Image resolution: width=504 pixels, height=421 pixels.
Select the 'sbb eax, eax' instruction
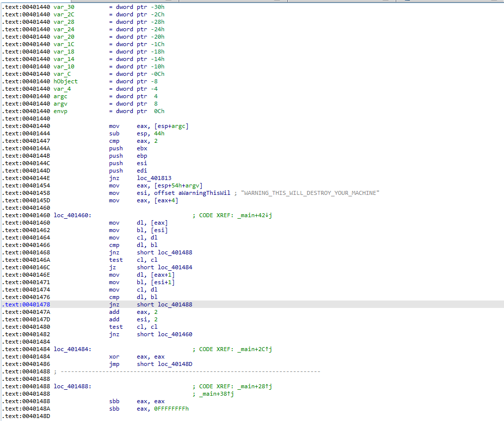click(137, 401)
